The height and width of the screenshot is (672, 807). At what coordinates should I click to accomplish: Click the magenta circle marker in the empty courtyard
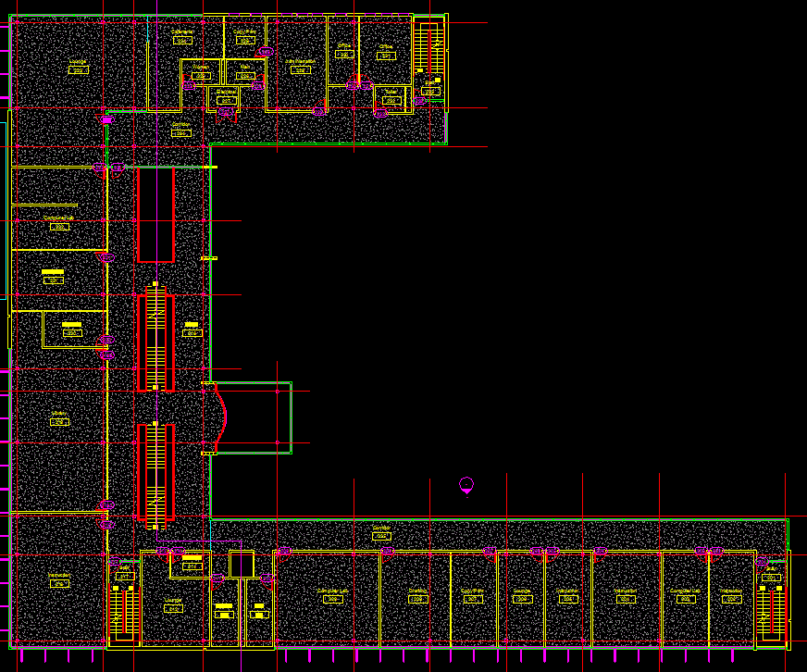click(466, 484)
